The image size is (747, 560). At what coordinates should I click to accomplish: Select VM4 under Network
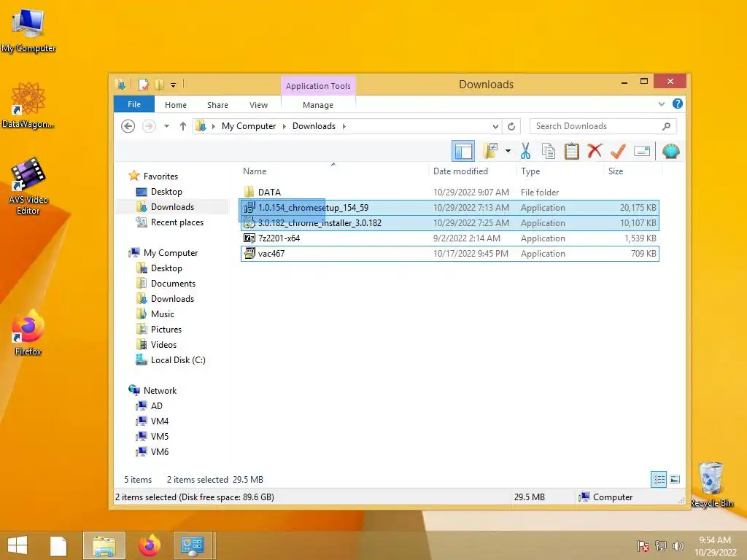[x=159, y=421]
